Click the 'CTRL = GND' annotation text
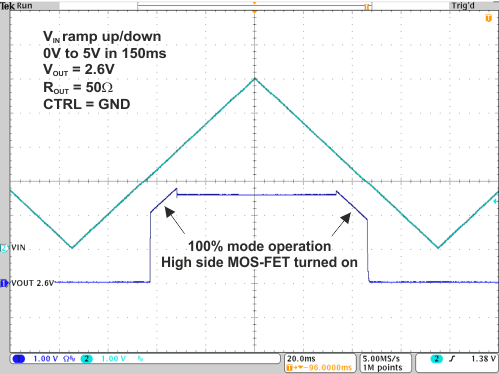Image resolution: width=499 pixels, height=374 pixels. [x=87, y=104]
